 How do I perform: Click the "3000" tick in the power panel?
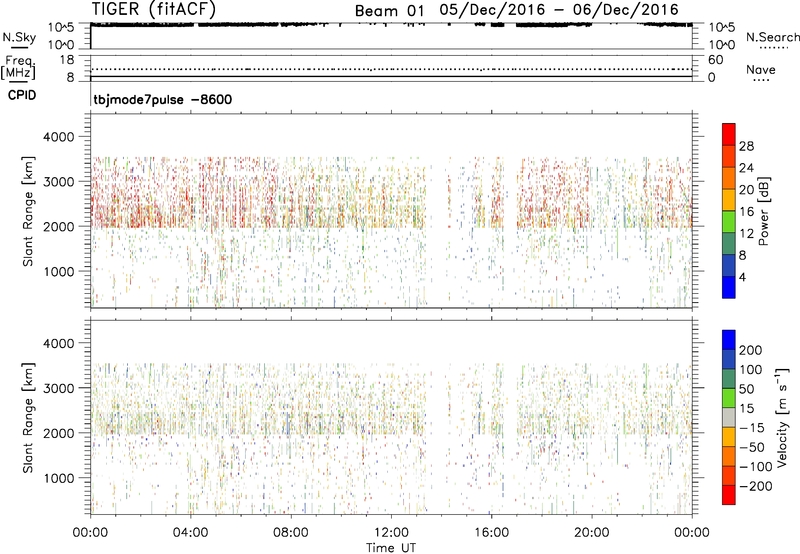point(59,182)
